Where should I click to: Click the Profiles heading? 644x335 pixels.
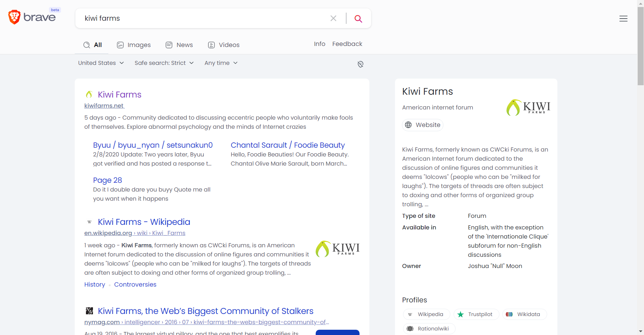coord(415,300)
